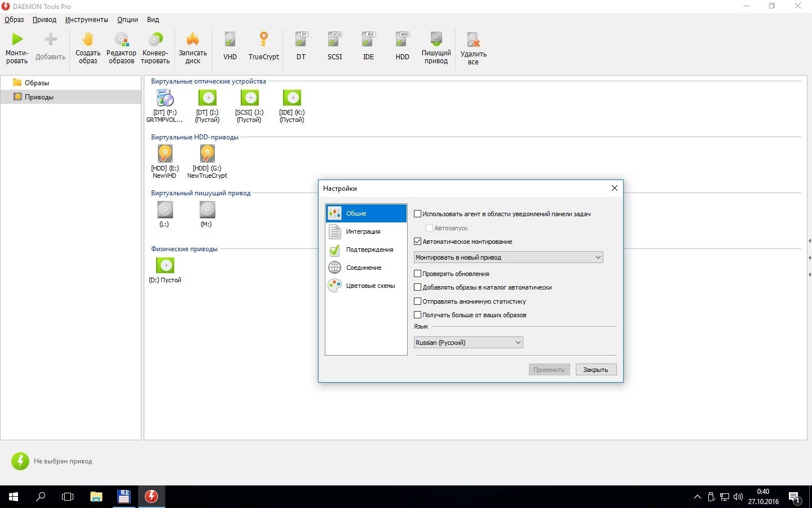This screenshot has height=508, width=812.
Task: Enable Проверять обновления checkbox
Action: click(x=418, y=274)
